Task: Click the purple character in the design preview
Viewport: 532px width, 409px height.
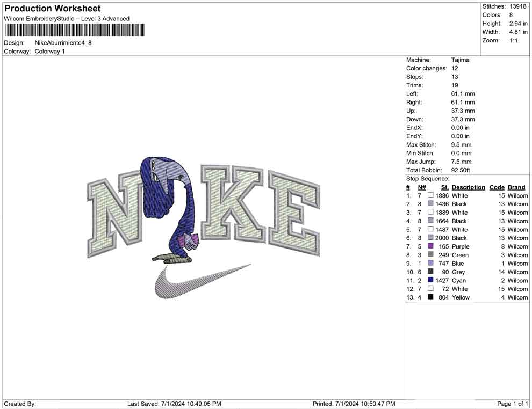Action: click(170, 210)
